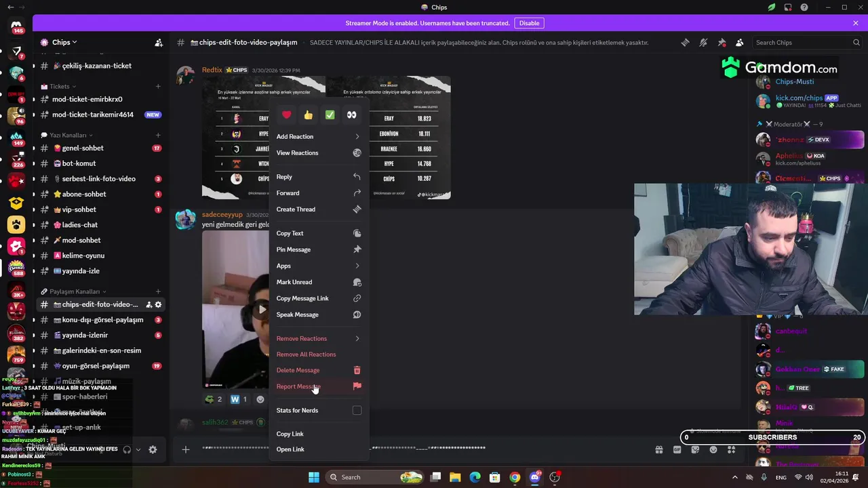Play the video in sadeceeyyup's message
Screen dimensions: 868x488
[262, 310]
